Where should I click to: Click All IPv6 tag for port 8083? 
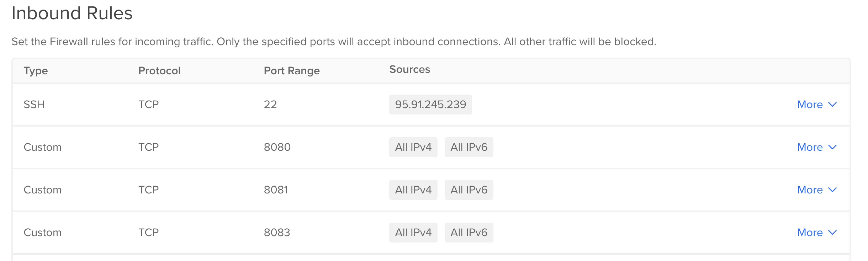[x=469, y=233]
